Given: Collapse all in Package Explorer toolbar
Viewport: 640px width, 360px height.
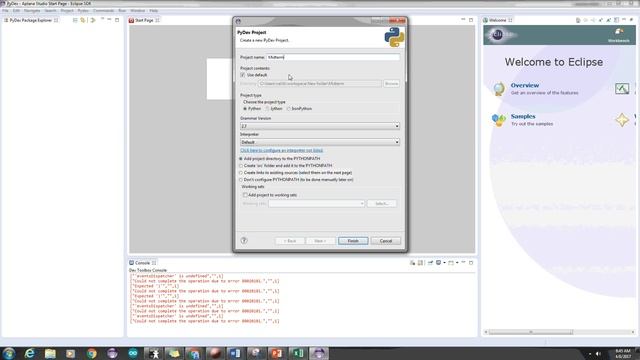Looking at the screenshot, I should click(x=75, y=20).
